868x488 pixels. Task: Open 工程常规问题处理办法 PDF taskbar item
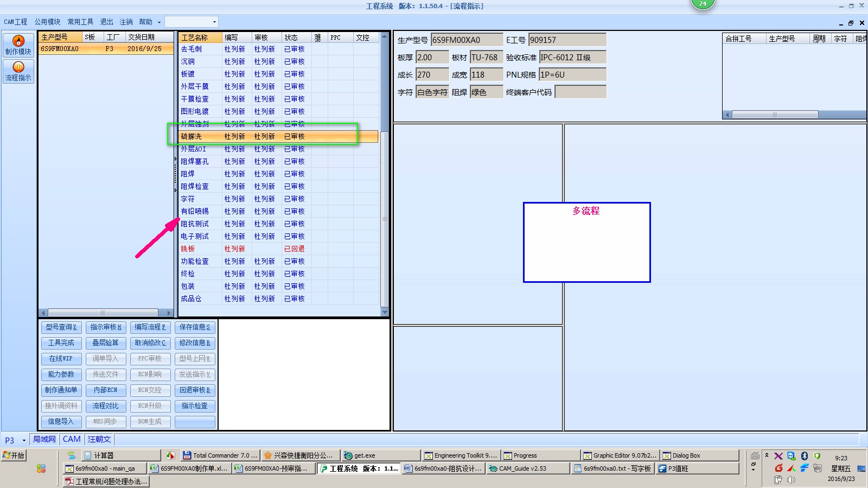click(x=106, y=481)
